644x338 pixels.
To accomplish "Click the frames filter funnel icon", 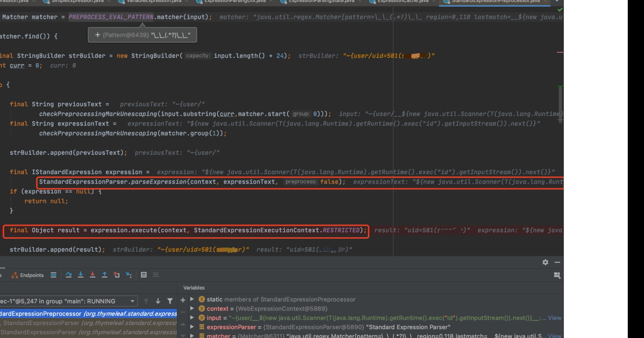I will tap(170, 301).
